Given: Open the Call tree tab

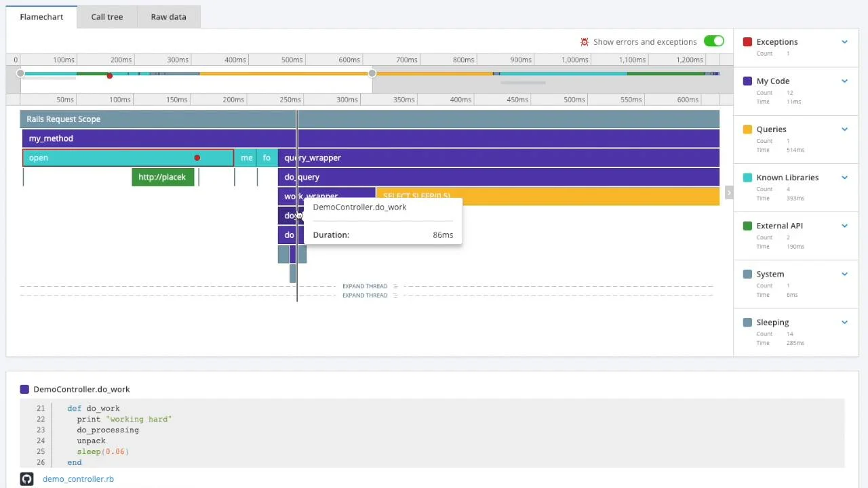Looking at the screenshot, I should tap(107, 16).
